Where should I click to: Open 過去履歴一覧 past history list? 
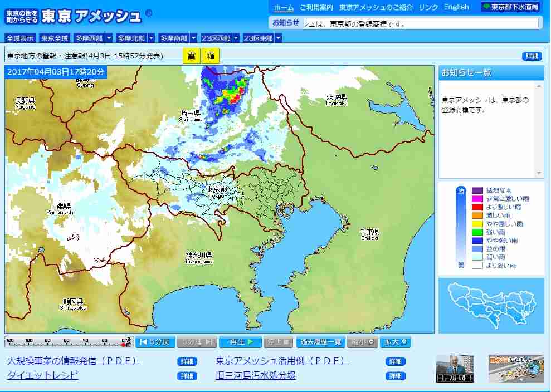[x=320, y=342]
